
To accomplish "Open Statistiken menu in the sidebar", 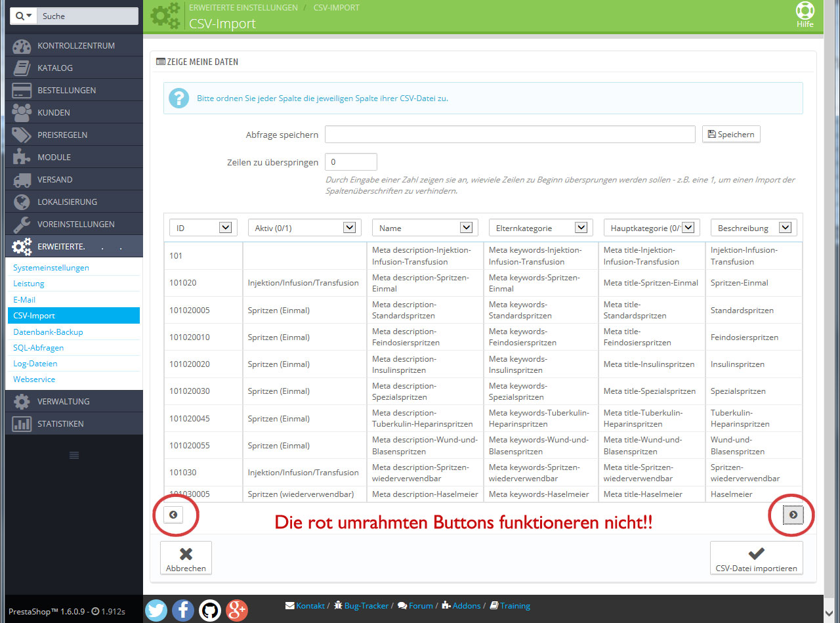I will (74, 423).
